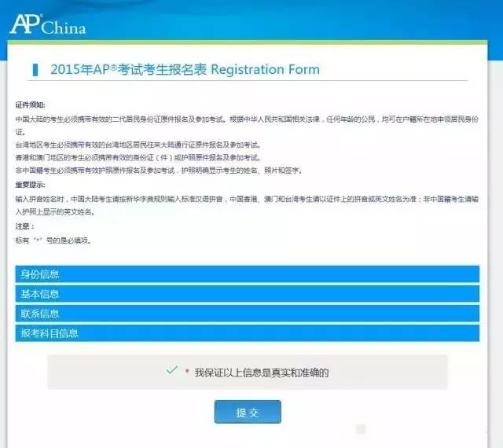
Task: Click the AP China logo
Action: 47,25
